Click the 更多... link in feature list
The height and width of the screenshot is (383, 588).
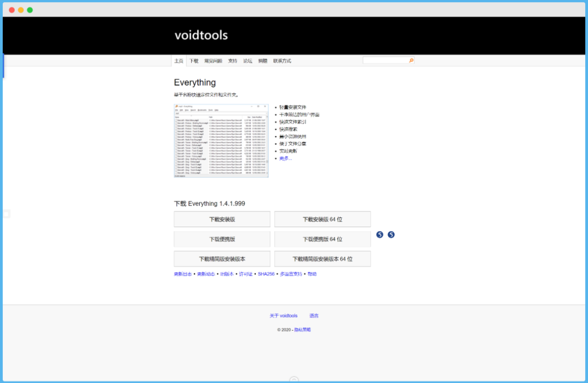pos(285,158)
